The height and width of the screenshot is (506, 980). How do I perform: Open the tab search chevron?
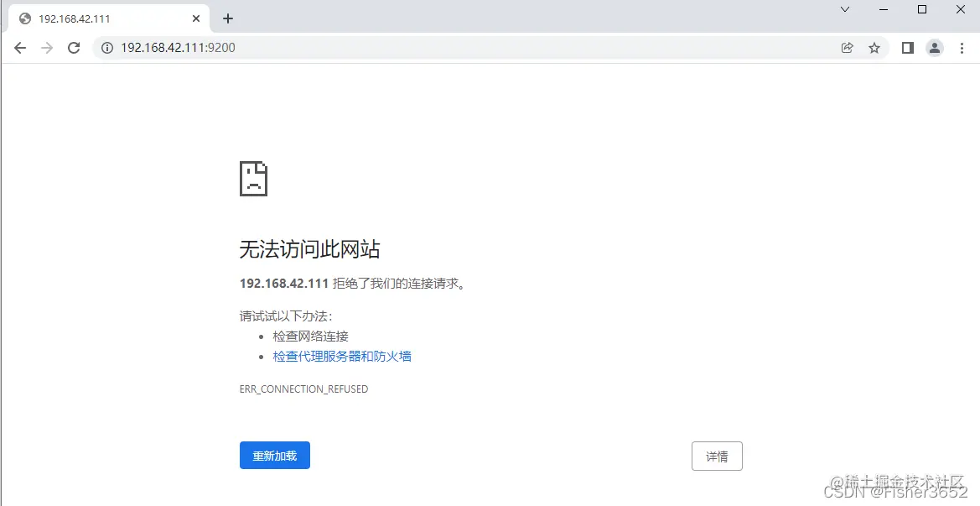pos(844,9)
